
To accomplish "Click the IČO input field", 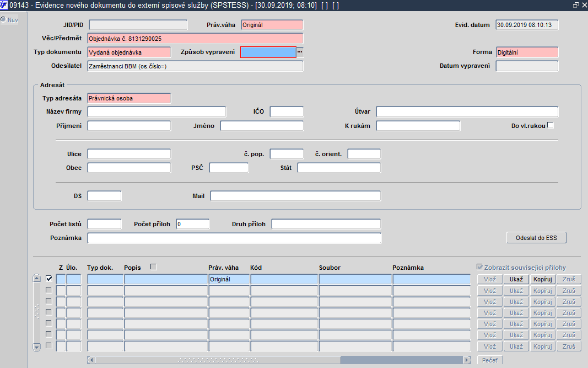I will (x=287, y=112).
